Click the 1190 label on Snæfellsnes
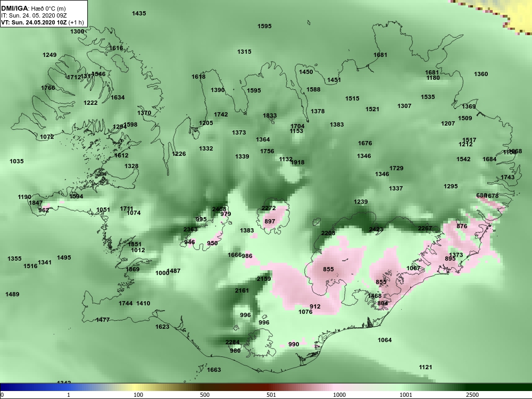 (x=24, y=197)
